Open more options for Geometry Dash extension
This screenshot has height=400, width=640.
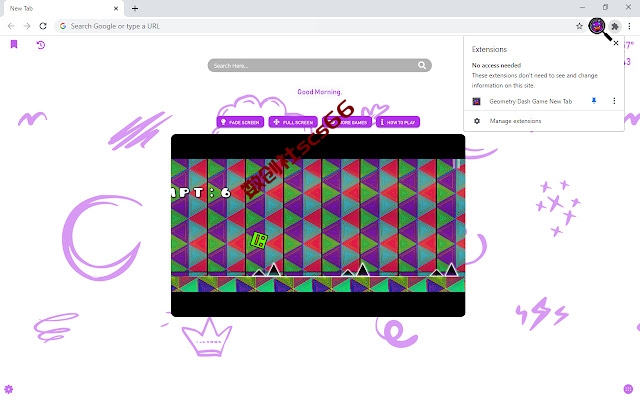point(614,101)
